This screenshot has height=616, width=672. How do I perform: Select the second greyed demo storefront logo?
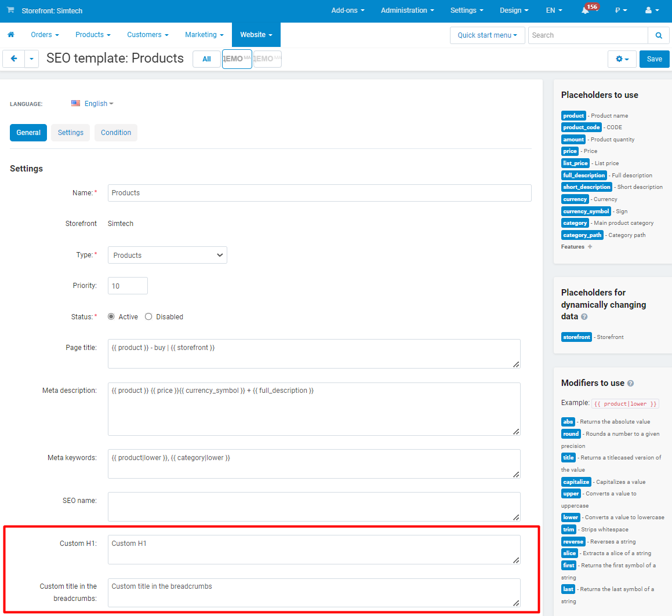tap(267, 59)
